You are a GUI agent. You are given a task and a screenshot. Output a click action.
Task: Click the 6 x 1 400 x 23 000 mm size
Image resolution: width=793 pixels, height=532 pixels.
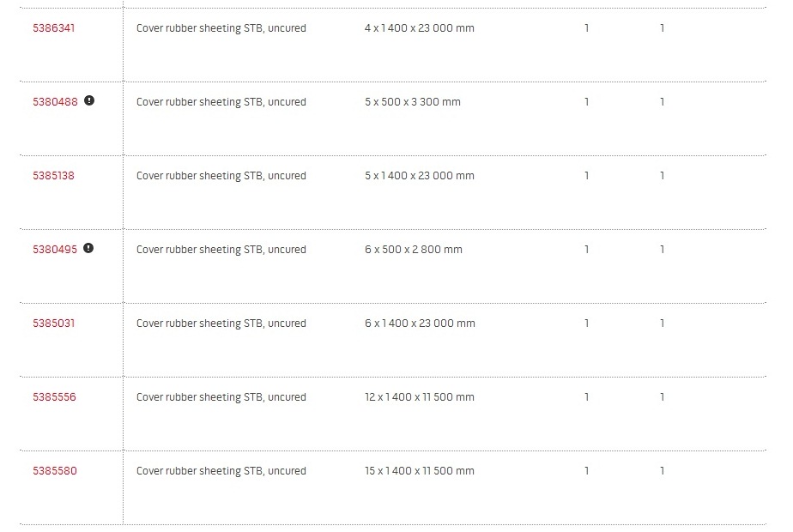(420, 323)
